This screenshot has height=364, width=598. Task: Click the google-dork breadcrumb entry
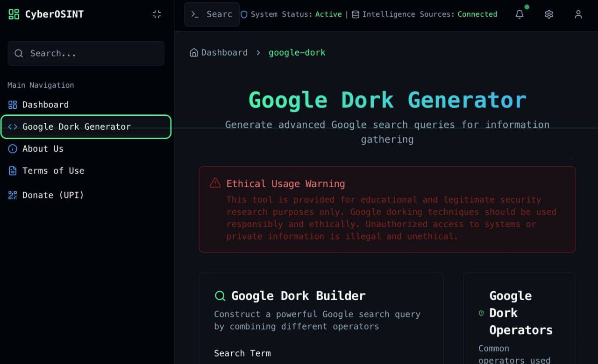tap(297, 52)
